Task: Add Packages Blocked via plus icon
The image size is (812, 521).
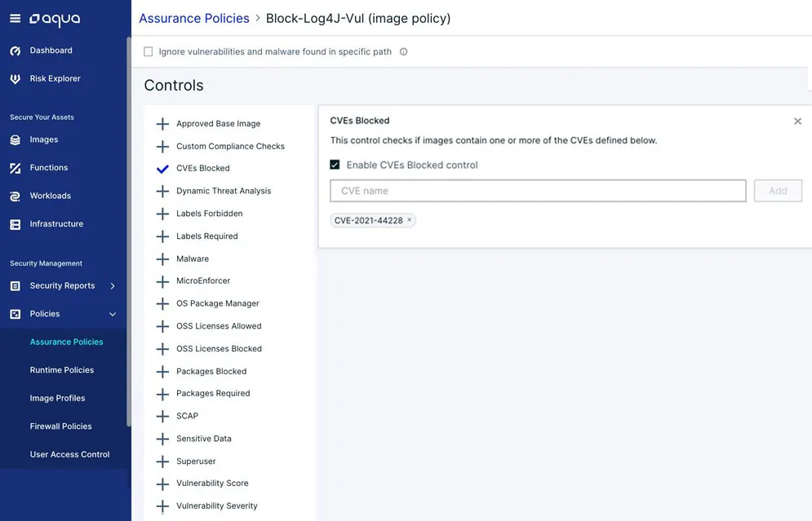Action: (162, 372)
